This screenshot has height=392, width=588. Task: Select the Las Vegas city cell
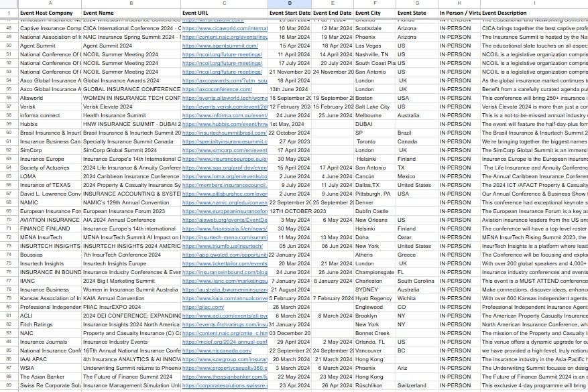click(375, 46)
